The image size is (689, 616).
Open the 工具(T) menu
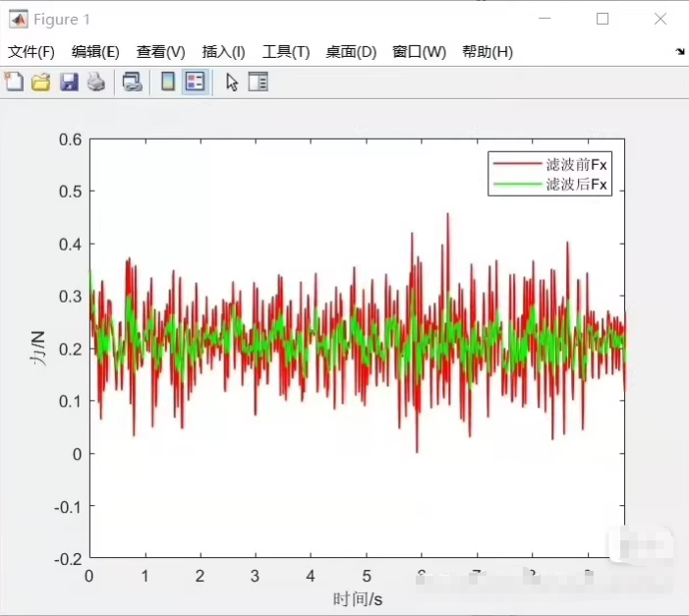click(x=286, y=52)
